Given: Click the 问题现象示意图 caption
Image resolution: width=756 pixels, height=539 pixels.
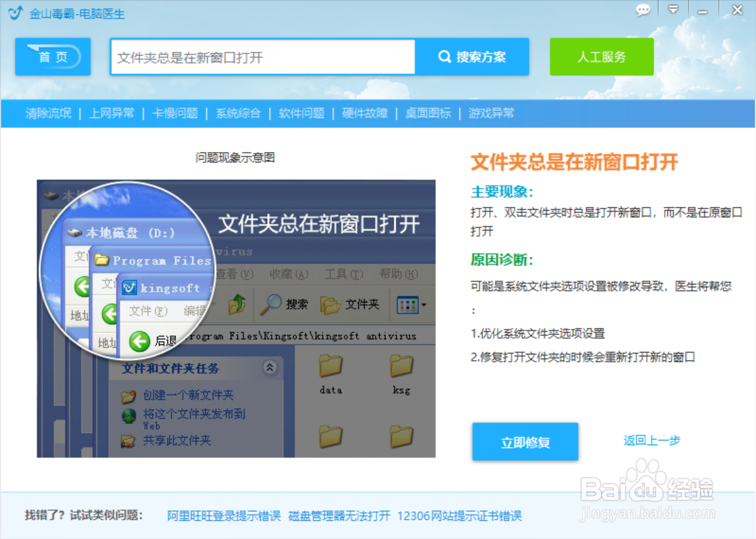Looking at the screenshot, I should (235, 158).
